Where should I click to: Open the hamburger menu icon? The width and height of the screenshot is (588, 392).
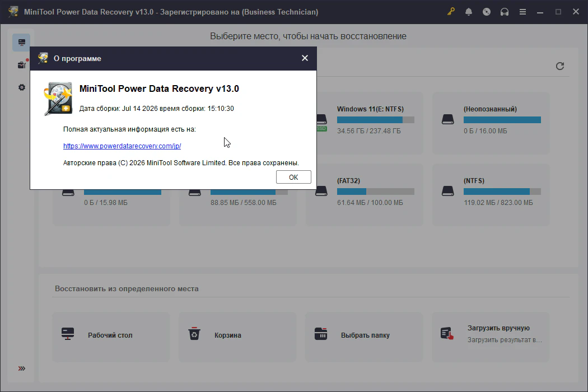click(522, 12)
